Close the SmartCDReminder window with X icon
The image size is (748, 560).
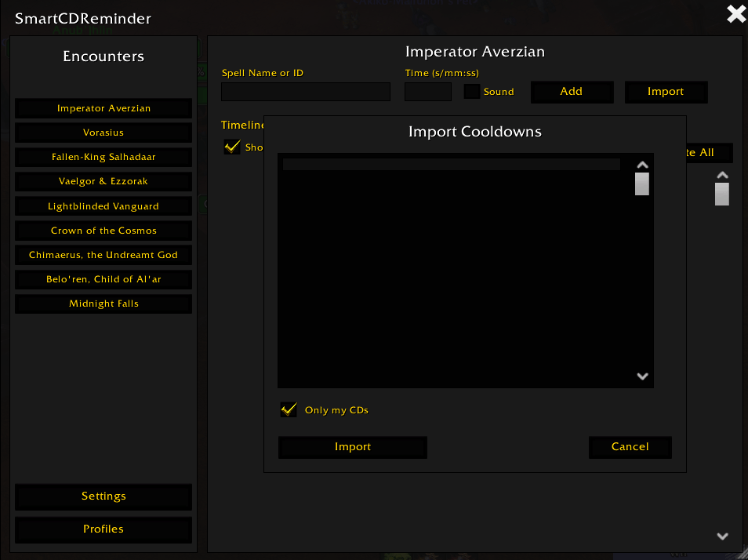pyautogui.click(x=736, y=14)
